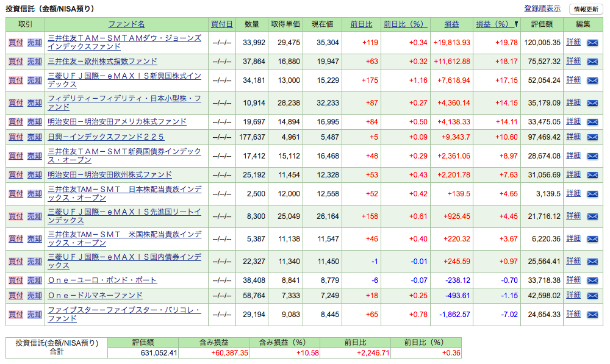This screenshot has width=610, height=364.
Task: Sort by ファンド名 column header
Action: (126, 24)
